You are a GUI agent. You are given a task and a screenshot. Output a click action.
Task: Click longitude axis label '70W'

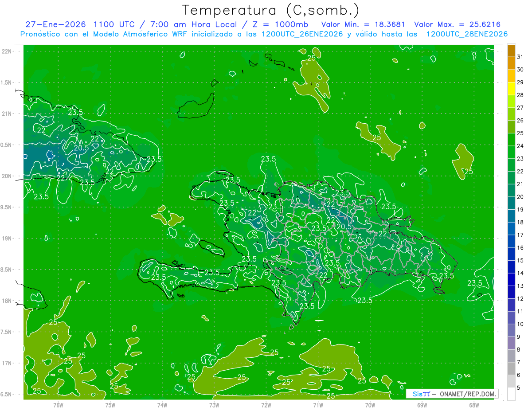pos(370,405)
